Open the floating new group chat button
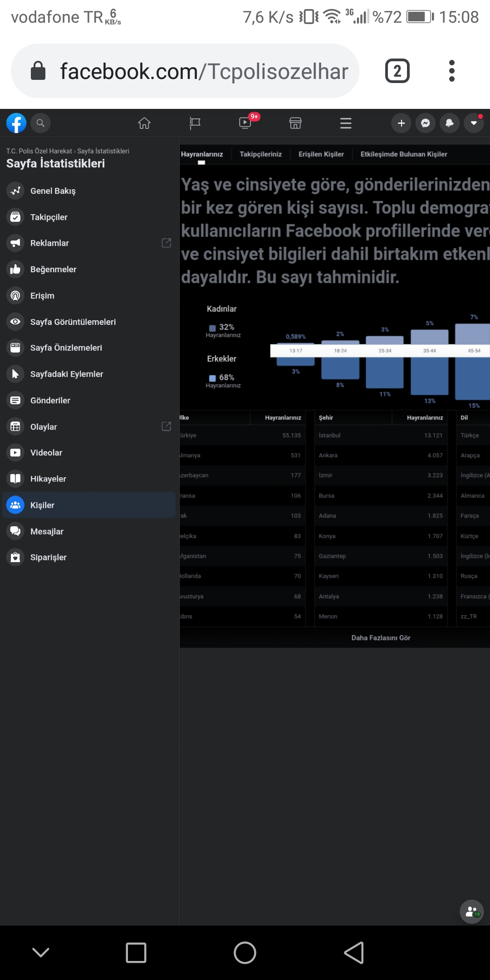Screen dimensions: 490x980 [x=472, y=911]
